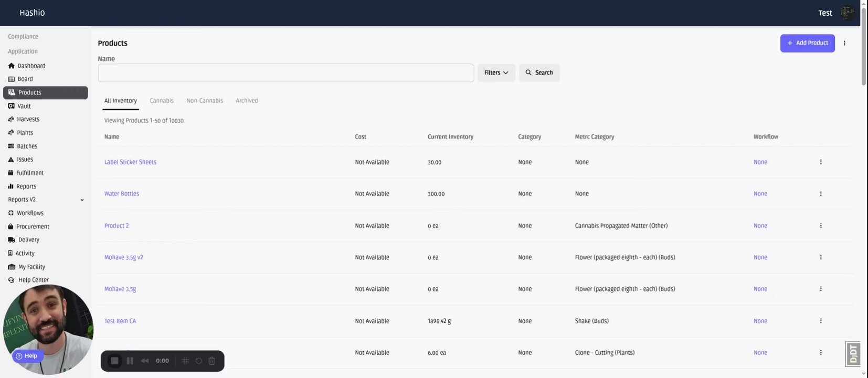Image resolution: width=868 pixels, height=378 pixels.
Task: Click the Current Inventory column header
Action: (x=450, y=137)
